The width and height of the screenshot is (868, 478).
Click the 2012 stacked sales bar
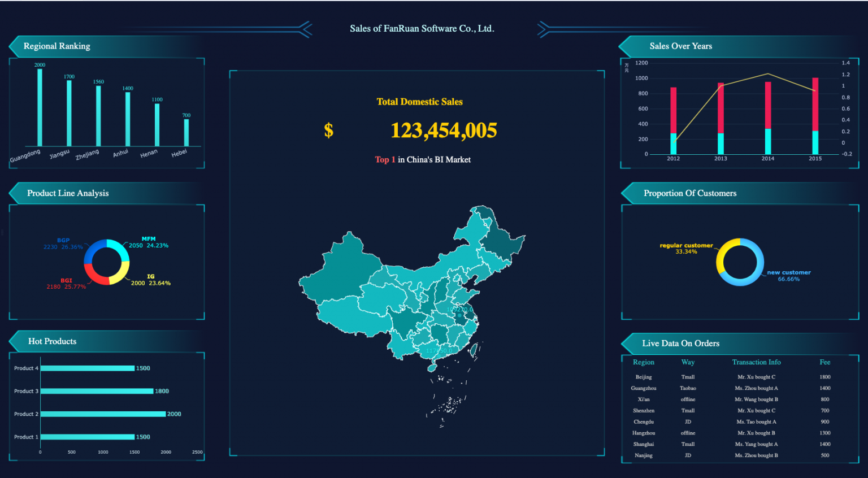coord(674,121)
